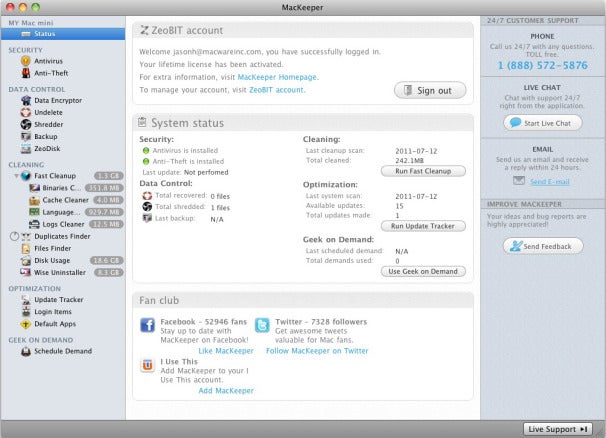This screenshot has height=438, width=606.
Task: Click support phone number 1 (888) 572-5876
Action: [x=543, y=65]
